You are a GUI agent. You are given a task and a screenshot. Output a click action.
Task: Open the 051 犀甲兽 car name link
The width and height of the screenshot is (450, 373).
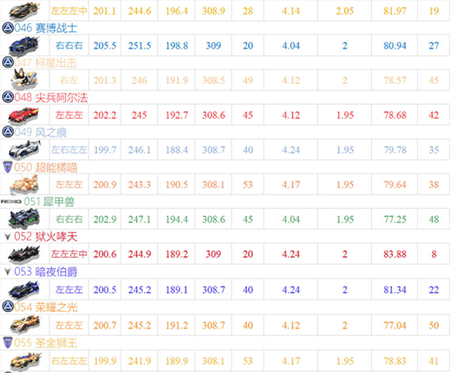point(49,202)
